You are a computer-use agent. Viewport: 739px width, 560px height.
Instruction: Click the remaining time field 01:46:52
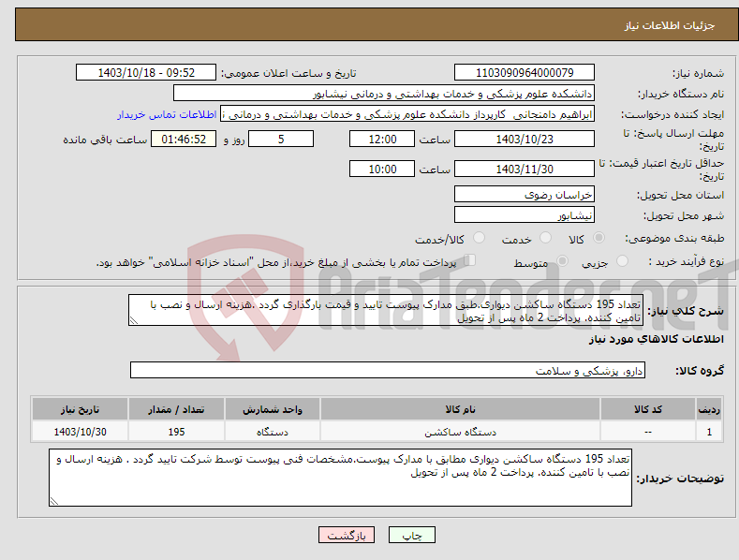pos(184,139)
